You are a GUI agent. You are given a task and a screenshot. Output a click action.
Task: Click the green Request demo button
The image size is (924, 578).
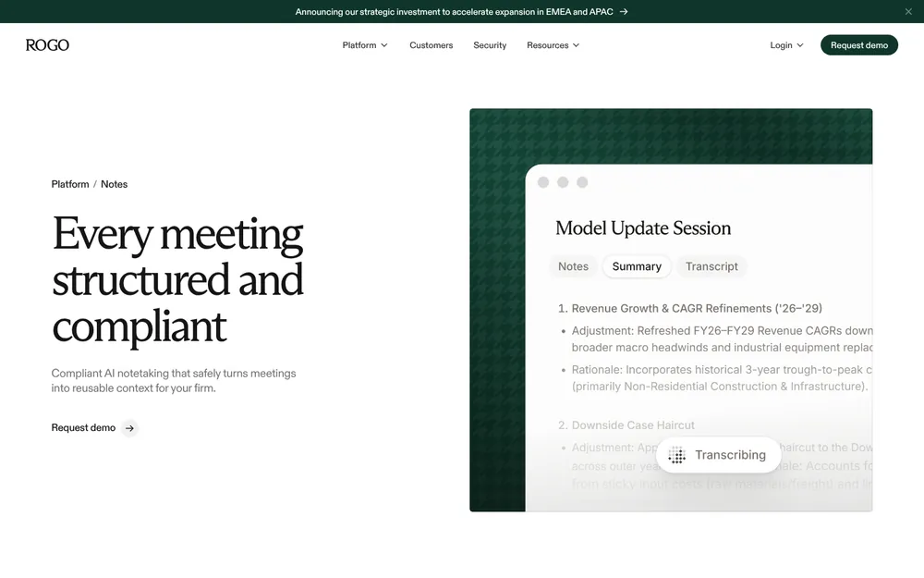click(x=859, y=44)
